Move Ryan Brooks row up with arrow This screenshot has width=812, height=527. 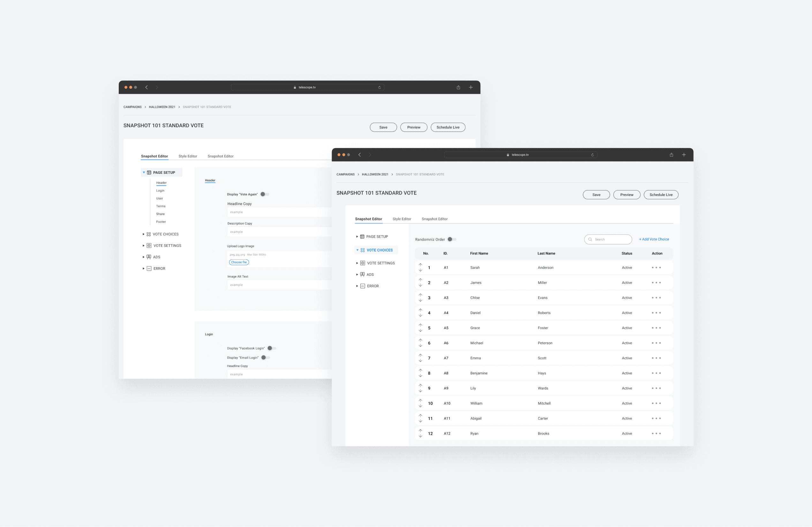point(420,431)
